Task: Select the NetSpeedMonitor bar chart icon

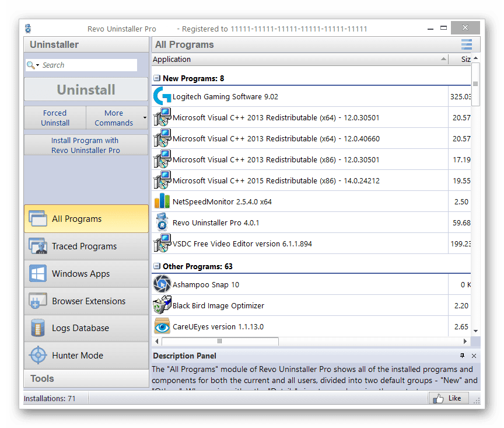Action: click(x=162, y=201)
